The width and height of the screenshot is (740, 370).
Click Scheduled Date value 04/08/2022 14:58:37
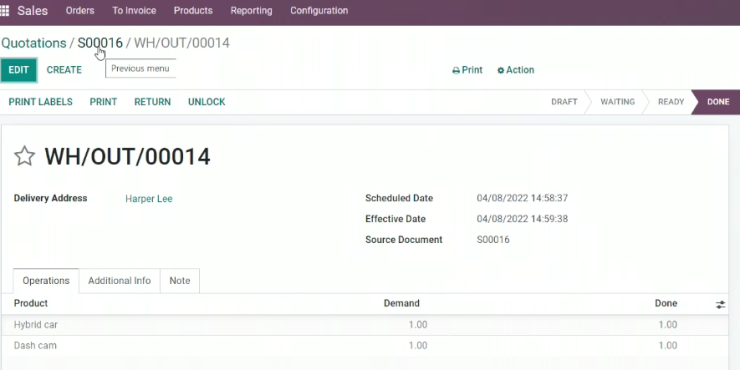(522, 198)
